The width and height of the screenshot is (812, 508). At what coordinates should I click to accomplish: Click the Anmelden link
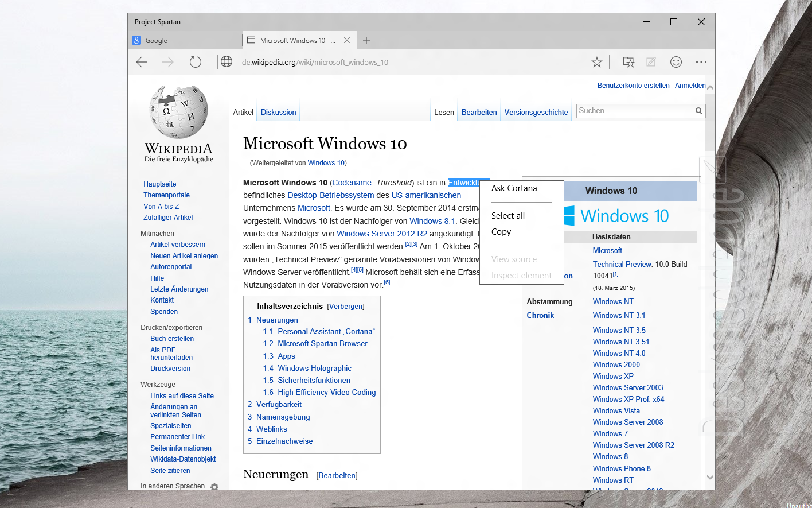[x=690, y=86]
